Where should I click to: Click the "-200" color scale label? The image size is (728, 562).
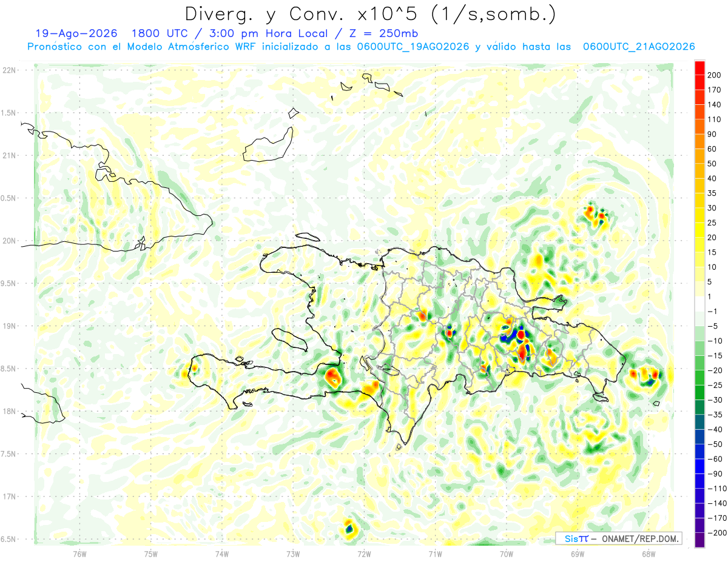(717, 532)
